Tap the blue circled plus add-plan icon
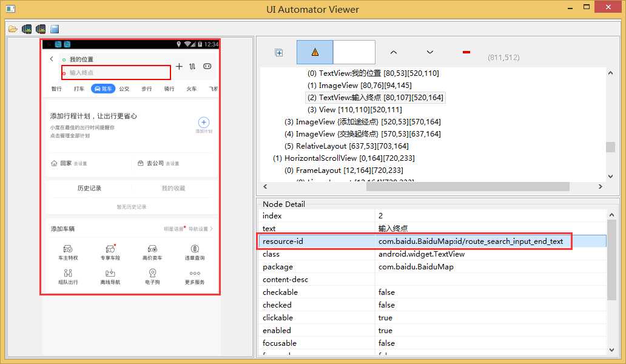 coord(204,123)
